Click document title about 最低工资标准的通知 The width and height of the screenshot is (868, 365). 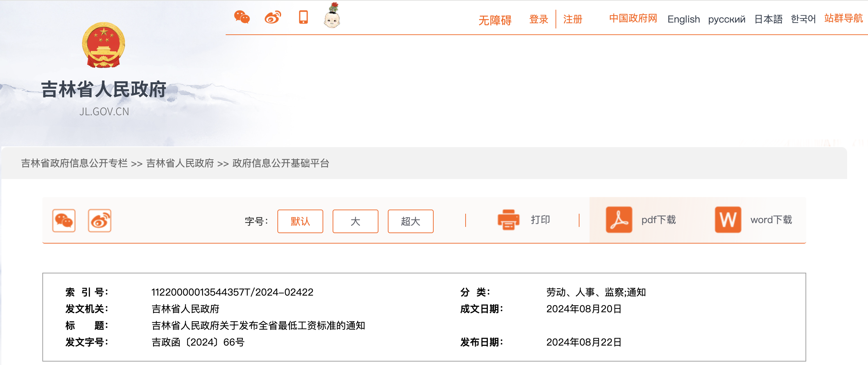258,325
